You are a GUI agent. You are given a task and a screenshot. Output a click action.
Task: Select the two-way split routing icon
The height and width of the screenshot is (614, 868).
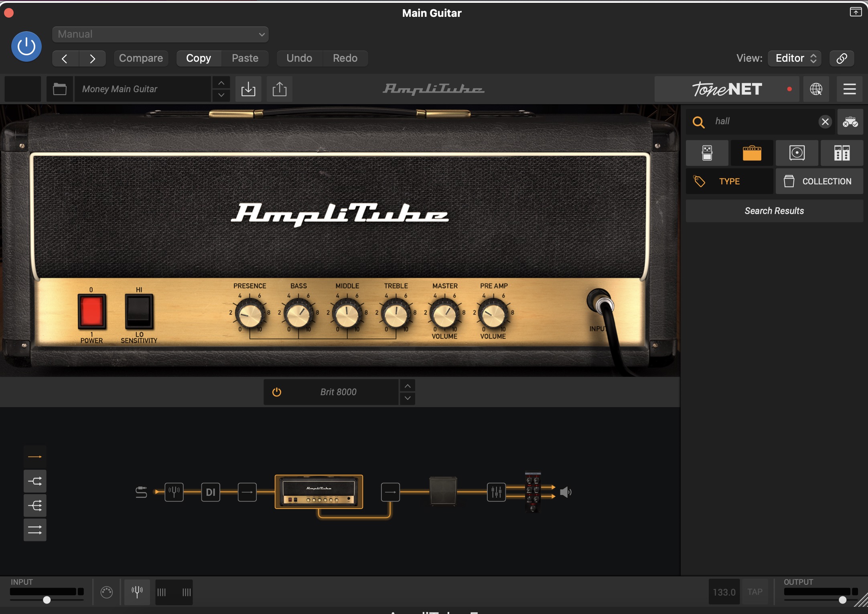click(35, 481)
